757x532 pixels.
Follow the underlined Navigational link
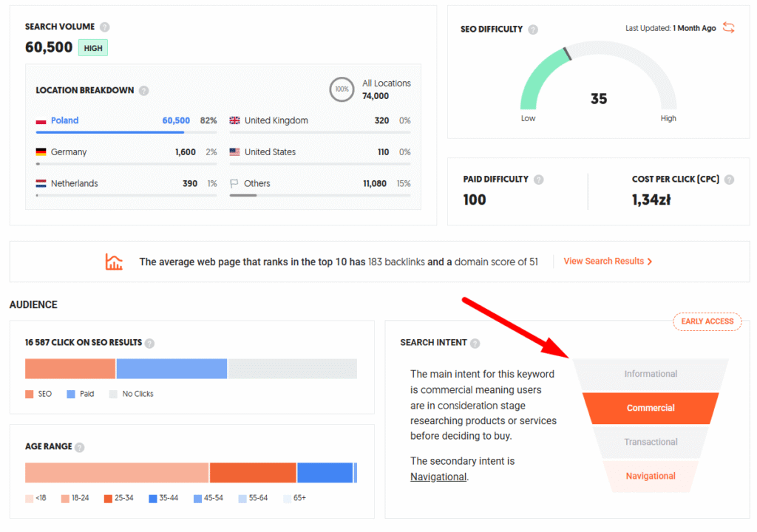[438, 477]
